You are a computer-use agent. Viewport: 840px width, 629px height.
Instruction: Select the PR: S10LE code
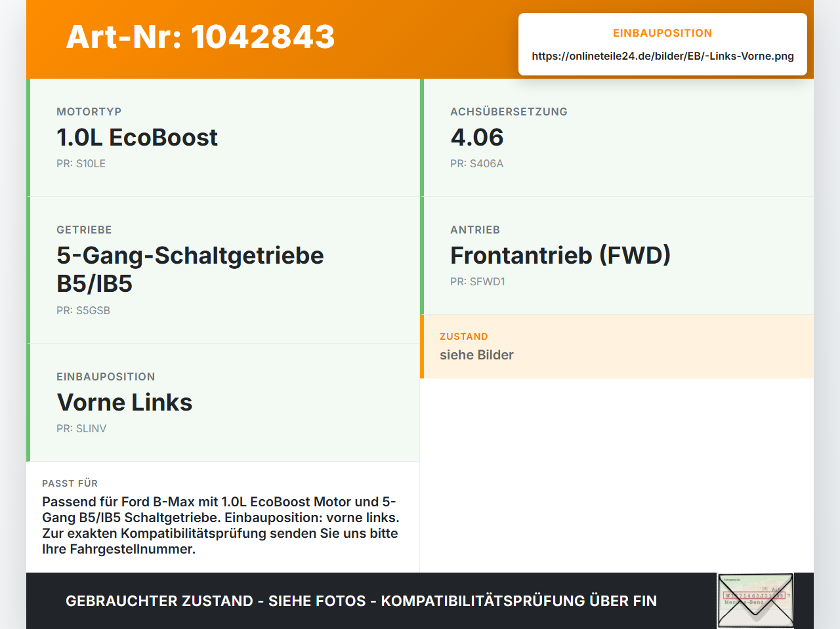point(81,163)
